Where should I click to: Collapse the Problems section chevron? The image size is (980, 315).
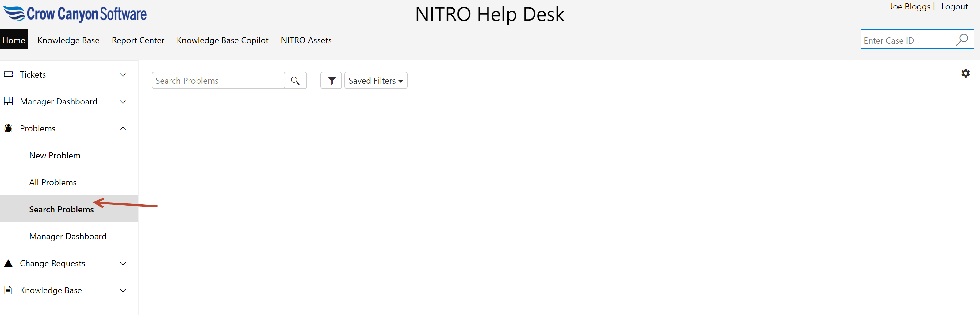coord(123,129)
